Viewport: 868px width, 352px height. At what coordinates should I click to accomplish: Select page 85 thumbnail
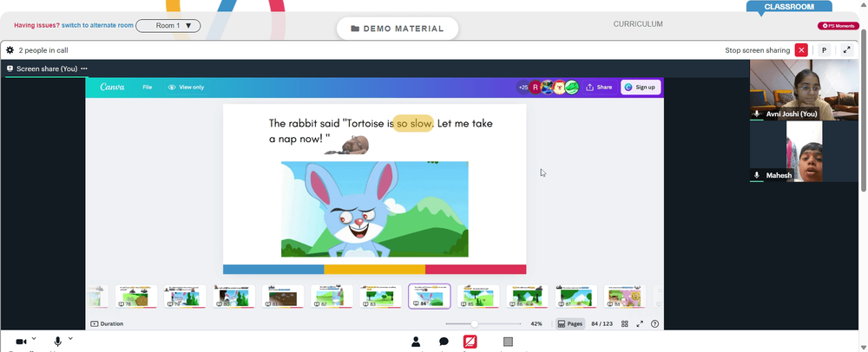coord(478,297)
